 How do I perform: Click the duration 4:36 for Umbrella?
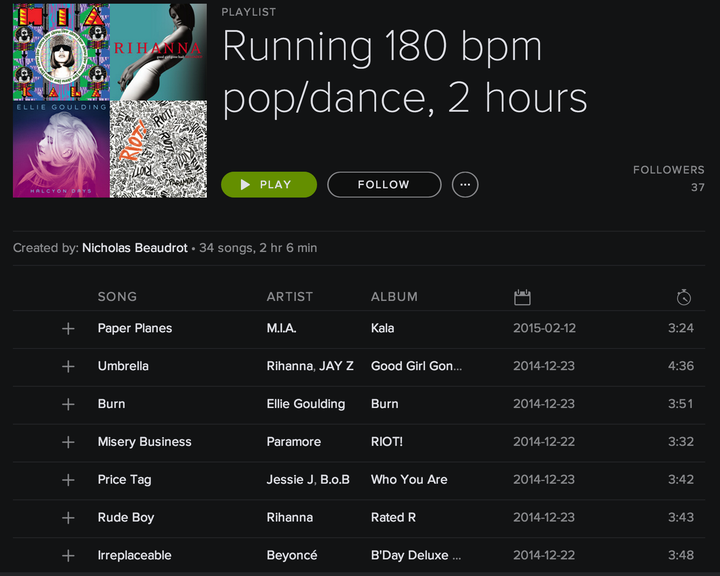(x=681, y=366)
